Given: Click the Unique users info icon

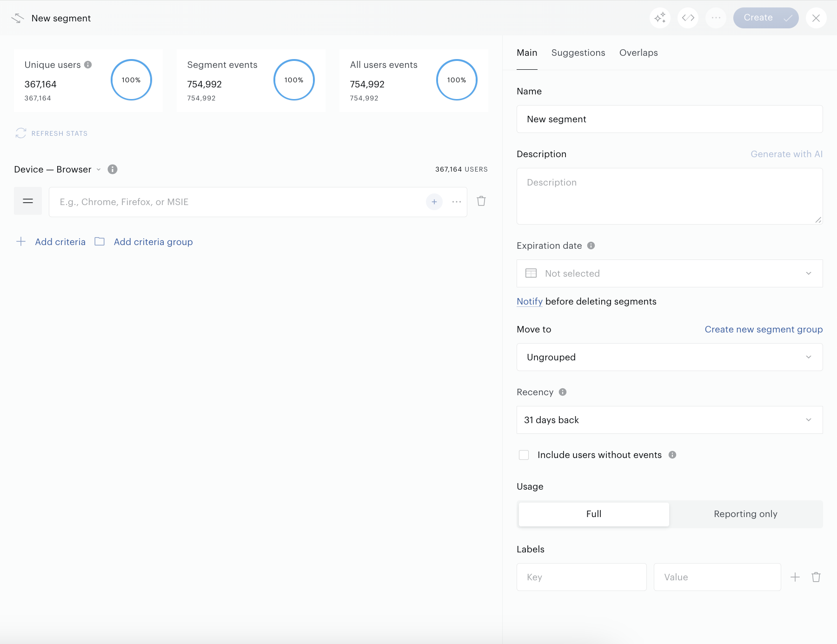Looking at the screenshot, I should (88, 65).
